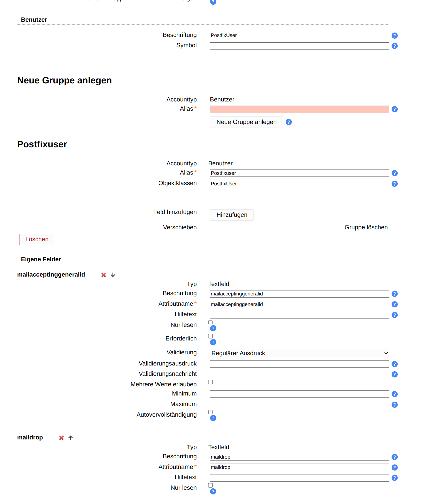The image size is (448, 495).
Task: Enable Nur lesen for maildrop field
Action: pos(211,486)
